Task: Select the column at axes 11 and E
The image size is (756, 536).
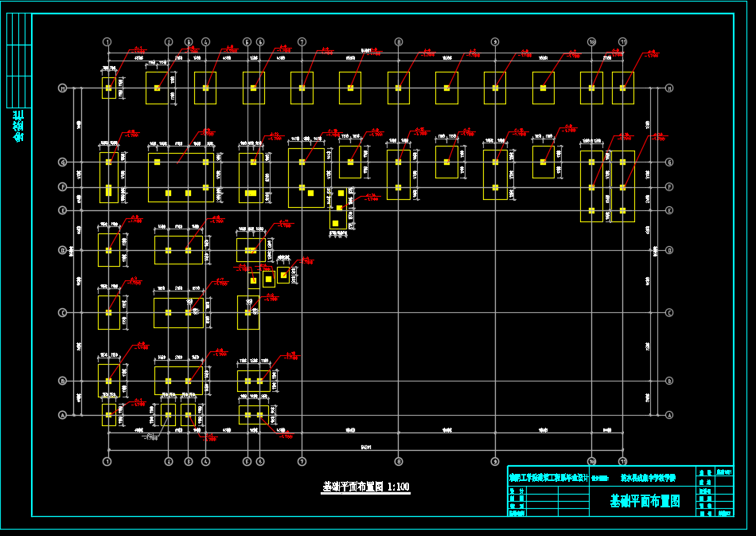Action: (622, 210)
